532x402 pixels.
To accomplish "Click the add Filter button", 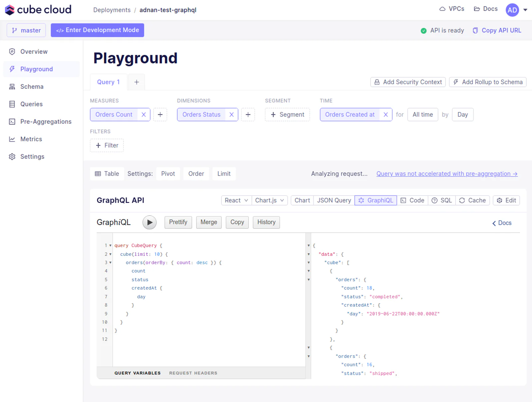I will (x=107, y=146).
